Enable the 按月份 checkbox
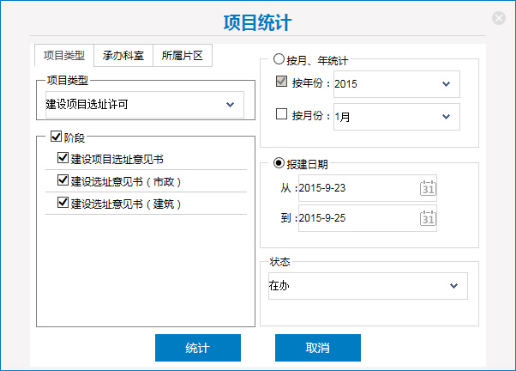Screen dimensions: 516x371 pos(281,114)
